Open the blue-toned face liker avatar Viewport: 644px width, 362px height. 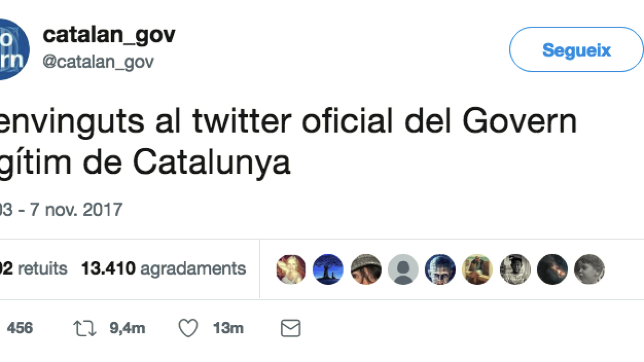click(440, 269)
